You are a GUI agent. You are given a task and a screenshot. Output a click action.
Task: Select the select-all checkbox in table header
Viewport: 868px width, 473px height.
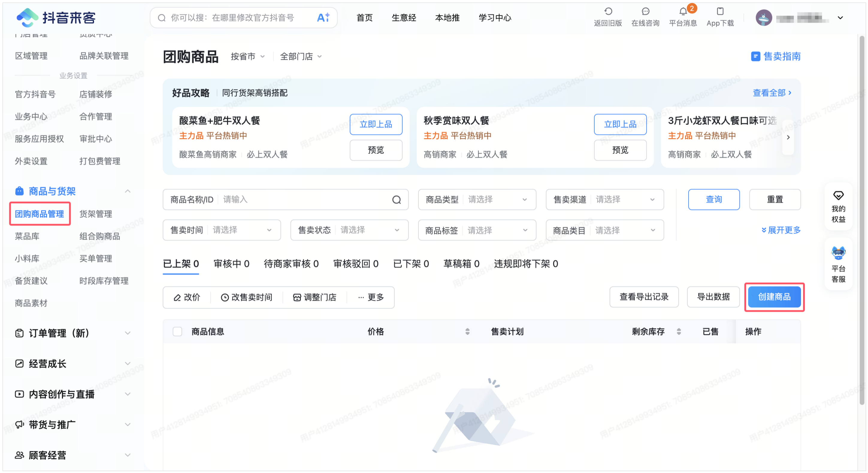tap(178, 331)
